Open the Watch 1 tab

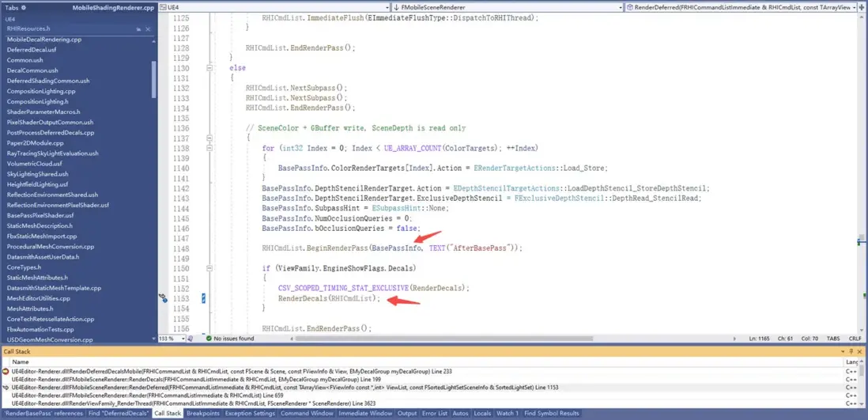pyautogui.click(x=508, y=414)
